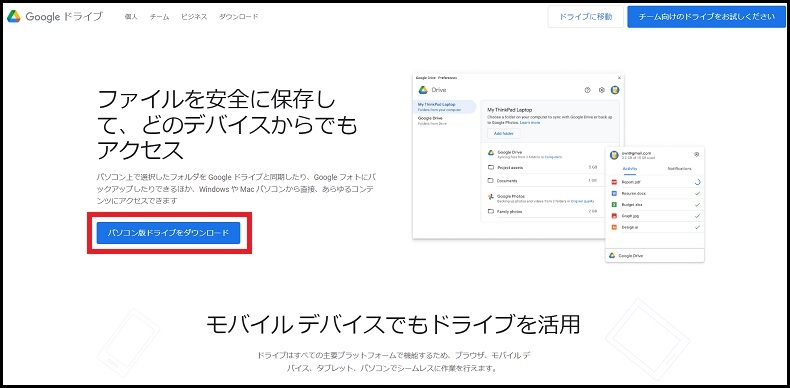Click the checkmark beside Design.ai
This screenshot has height=388, width=790.
click(x=698, y=227)
